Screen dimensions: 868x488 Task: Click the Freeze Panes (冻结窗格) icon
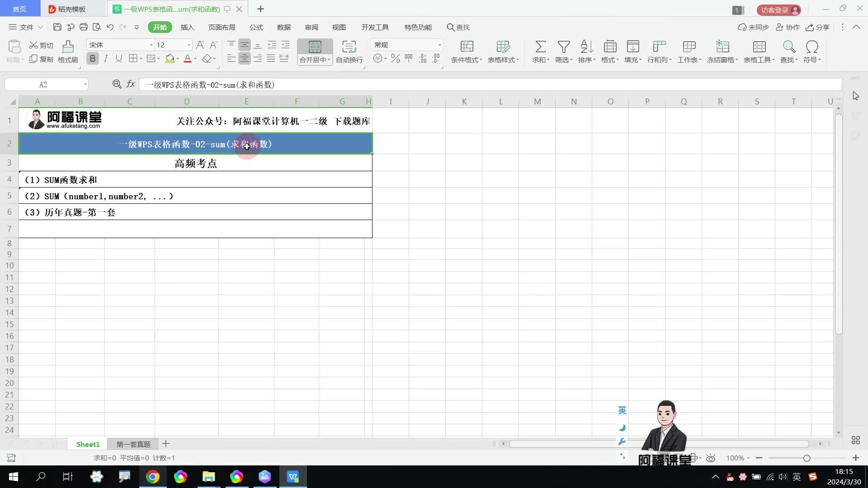pos(722,47)
